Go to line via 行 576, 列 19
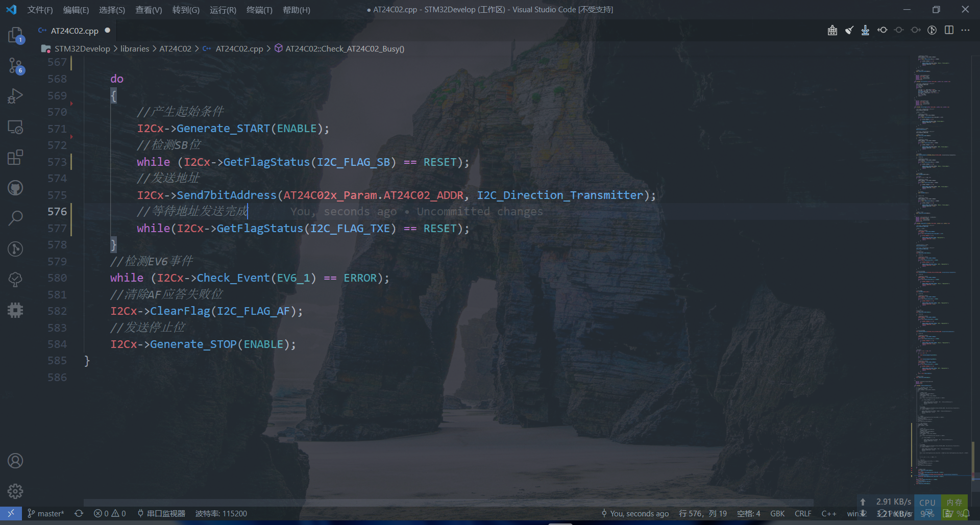The image size is (980, 525). [x=702, y=513]
